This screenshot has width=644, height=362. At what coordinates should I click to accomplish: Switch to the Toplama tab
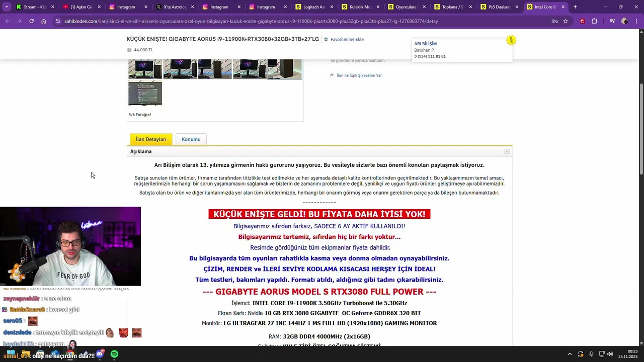coord(453,7)
